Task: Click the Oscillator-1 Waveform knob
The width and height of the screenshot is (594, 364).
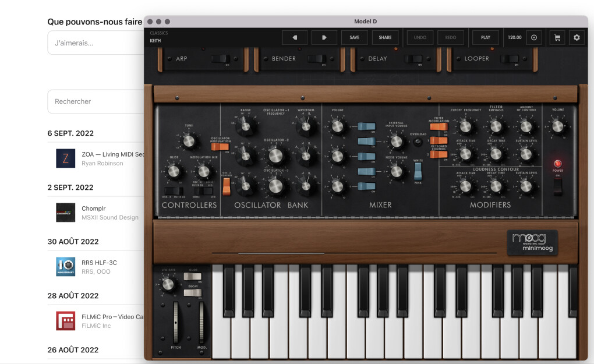Action: click(x=305, y=126)
